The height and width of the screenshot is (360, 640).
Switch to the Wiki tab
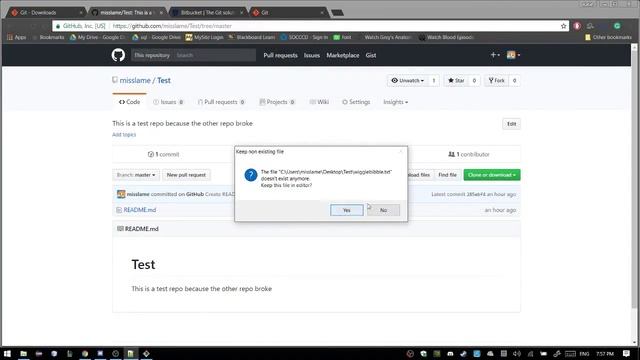point(319,102)
